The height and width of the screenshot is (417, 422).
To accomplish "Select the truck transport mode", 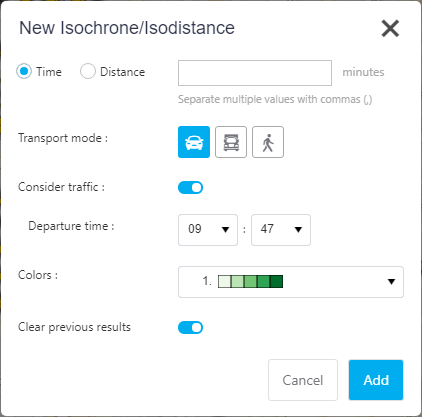I will click(231, 142).
